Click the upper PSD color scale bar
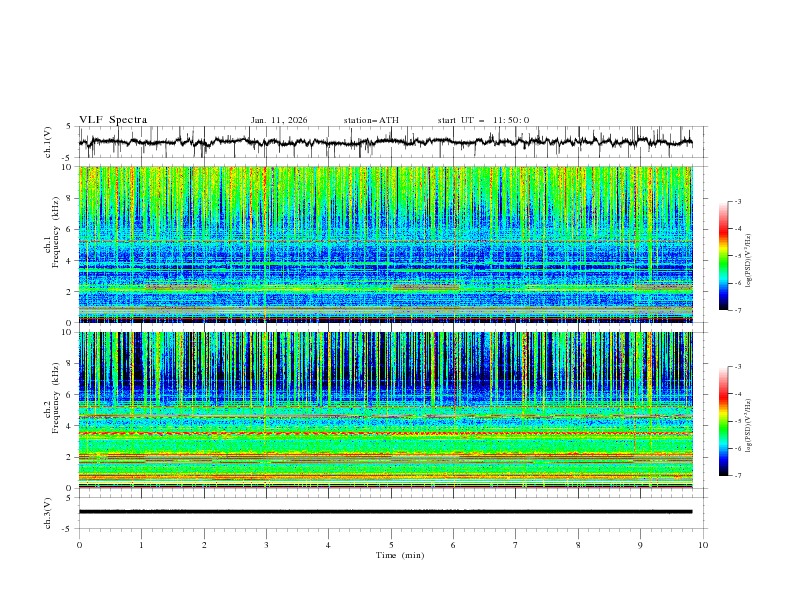792x612 pixels. [x=724, y=256]
